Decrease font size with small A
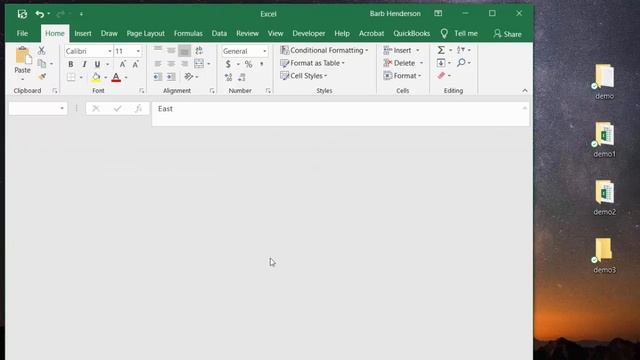This screenshot has height=360, width=640. point(136,64)
